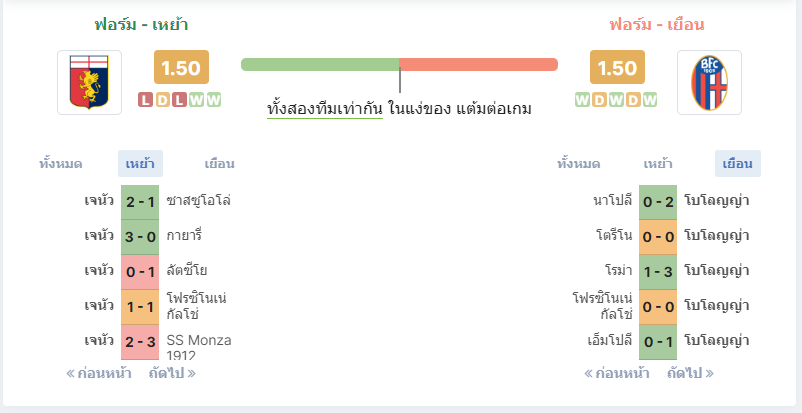Click the underlined ทั้งสองทีมเท่ากัน text
The width and height of the screenshot is (802, 413).
pos(325,109)
